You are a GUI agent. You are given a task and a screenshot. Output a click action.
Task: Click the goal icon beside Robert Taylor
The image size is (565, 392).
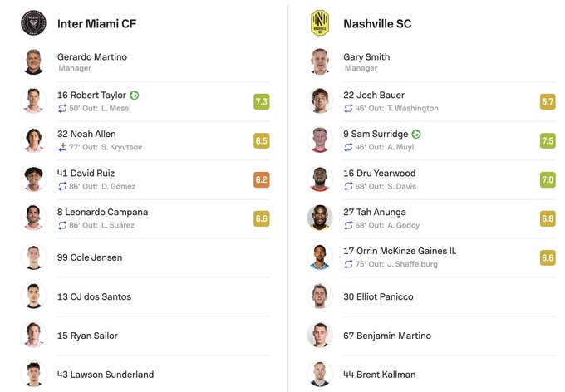pyautogui.click(x=135, y=96)
